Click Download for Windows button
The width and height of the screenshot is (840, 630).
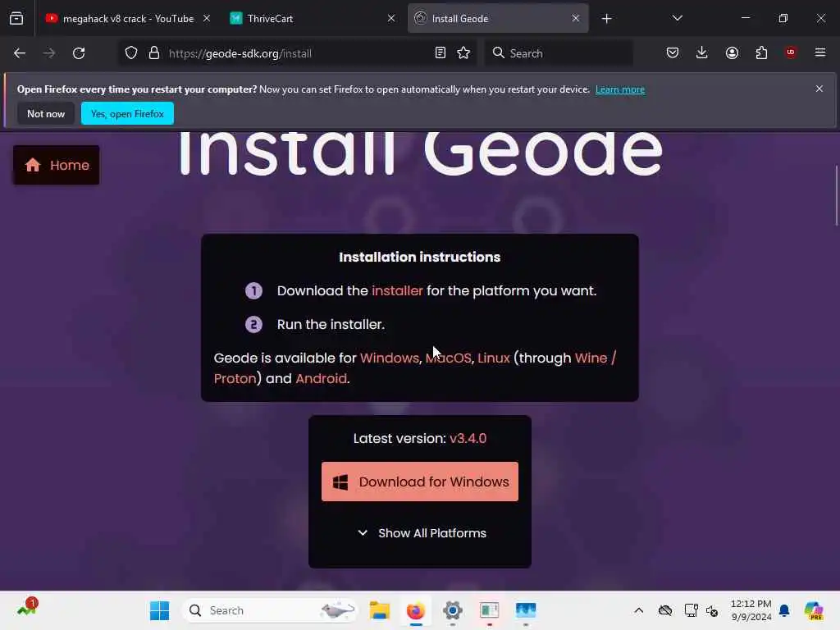coord(420,482)
